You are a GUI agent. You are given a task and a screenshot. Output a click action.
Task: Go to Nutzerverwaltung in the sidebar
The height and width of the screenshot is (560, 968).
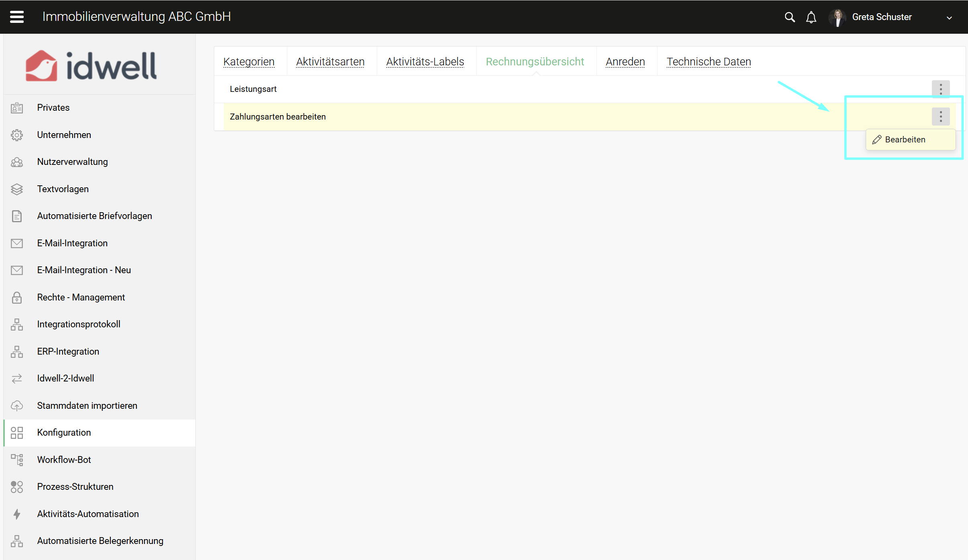coord(73,162)
